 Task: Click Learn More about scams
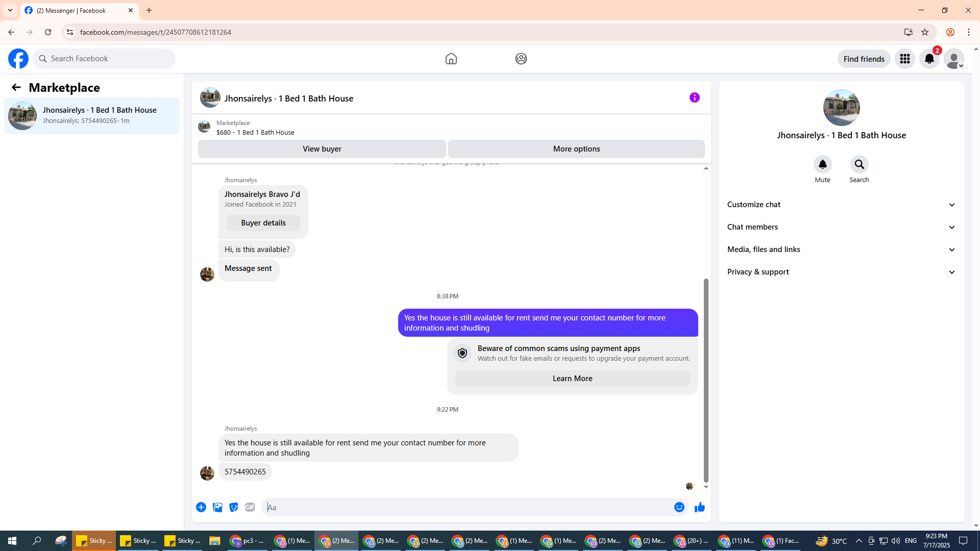pyautogui.click(x=572, y=379)
